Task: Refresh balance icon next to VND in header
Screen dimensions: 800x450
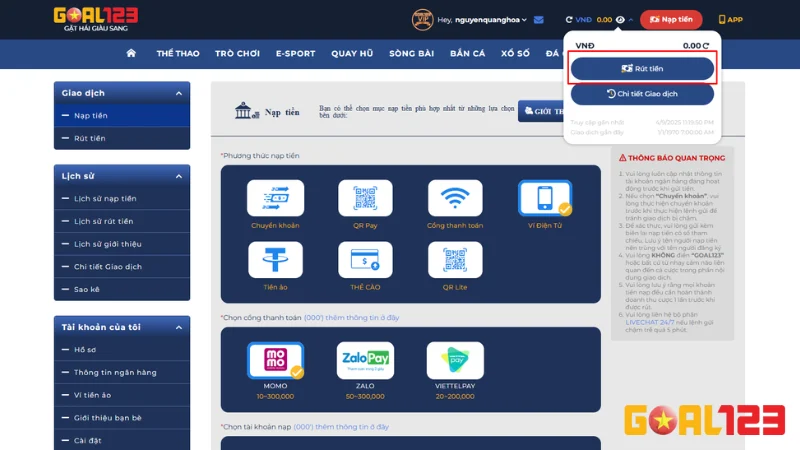Action: coord(569,20)
